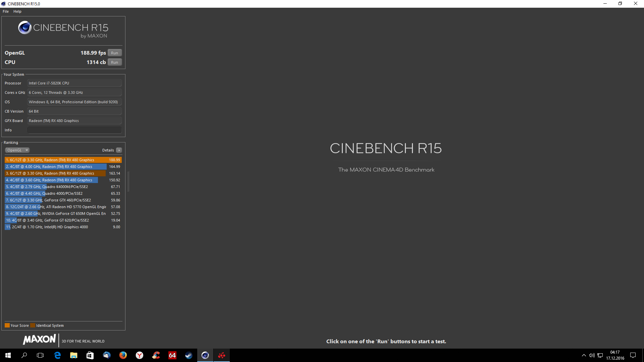
Task: Expand the OpenGL ranking dropdown
Action: point(17,150)
